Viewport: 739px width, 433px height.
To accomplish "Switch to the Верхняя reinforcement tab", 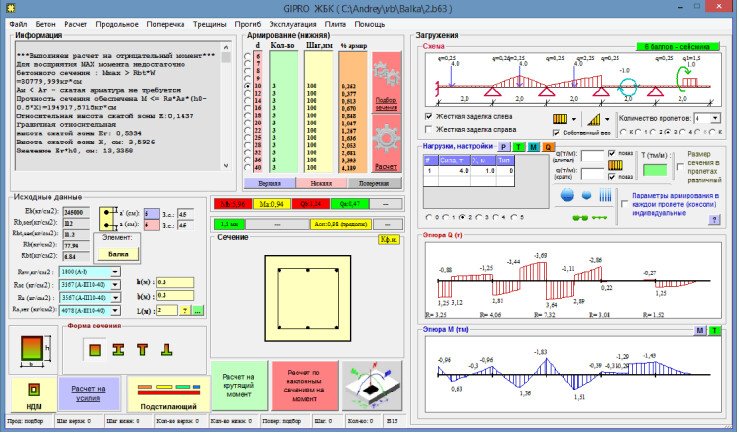I will click(x=270, y=183).
